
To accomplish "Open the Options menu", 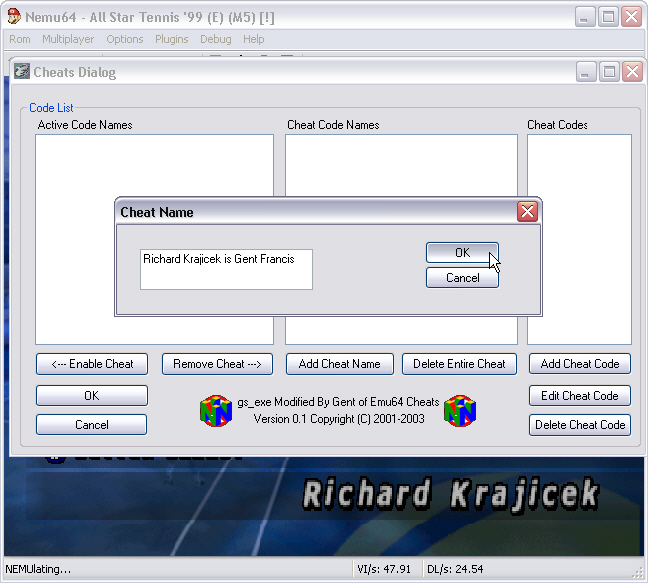I will [125, 39].
